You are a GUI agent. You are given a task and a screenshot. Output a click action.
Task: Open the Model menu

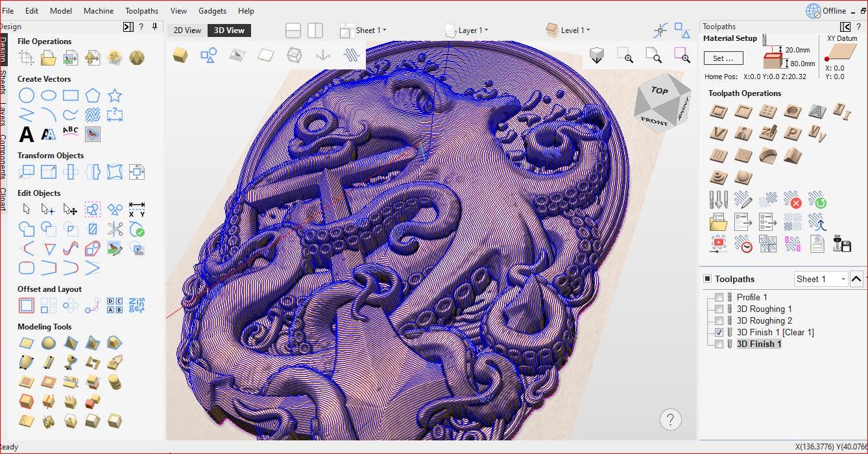pos(61,11)
